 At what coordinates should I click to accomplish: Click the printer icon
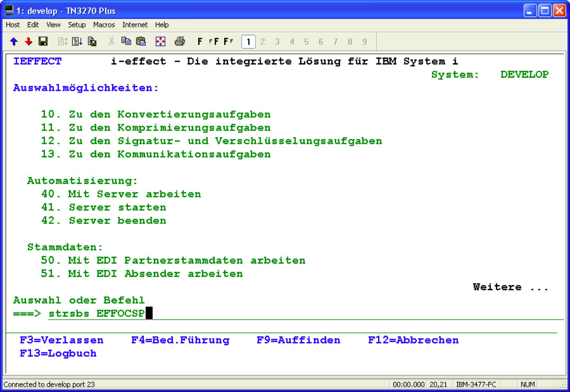coord(180,41)
